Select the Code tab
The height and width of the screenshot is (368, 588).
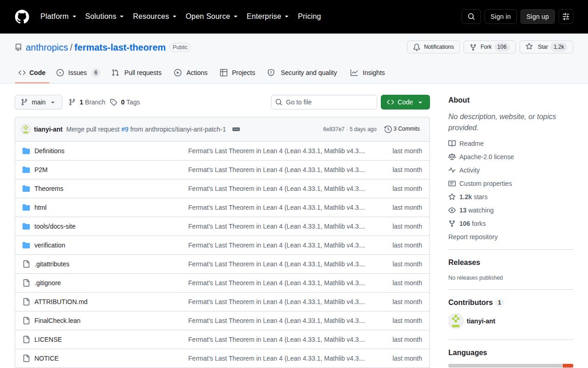(x=32, y=73)
